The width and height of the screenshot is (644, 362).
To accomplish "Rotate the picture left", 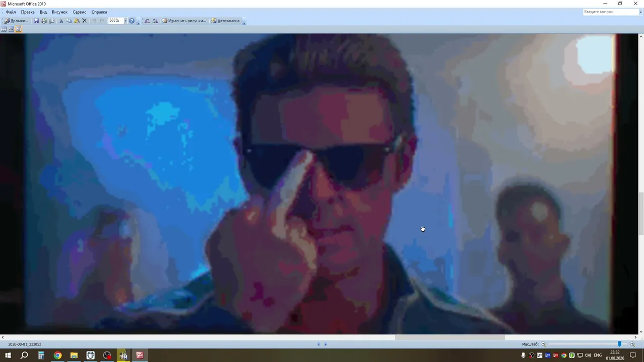I will 147,21.
